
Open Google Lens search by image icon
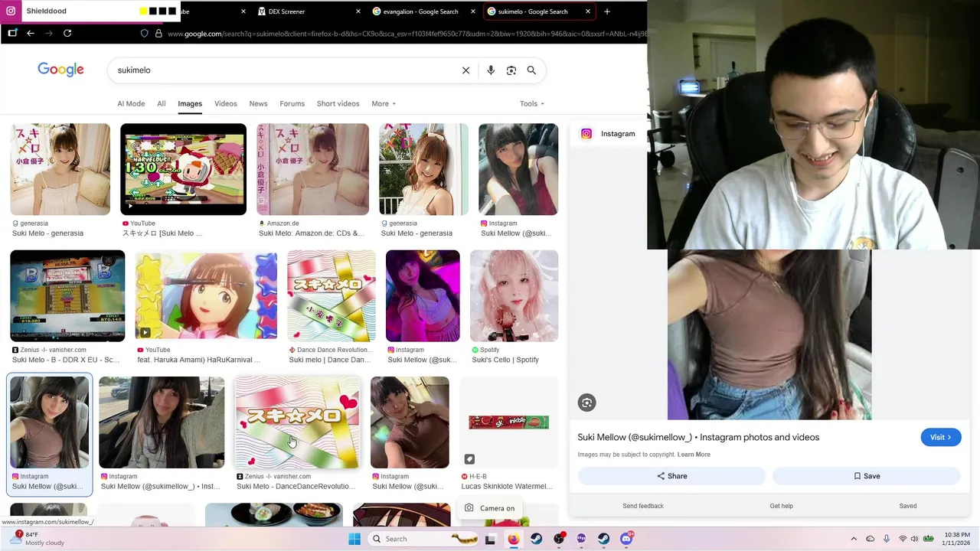coord(511,70)
